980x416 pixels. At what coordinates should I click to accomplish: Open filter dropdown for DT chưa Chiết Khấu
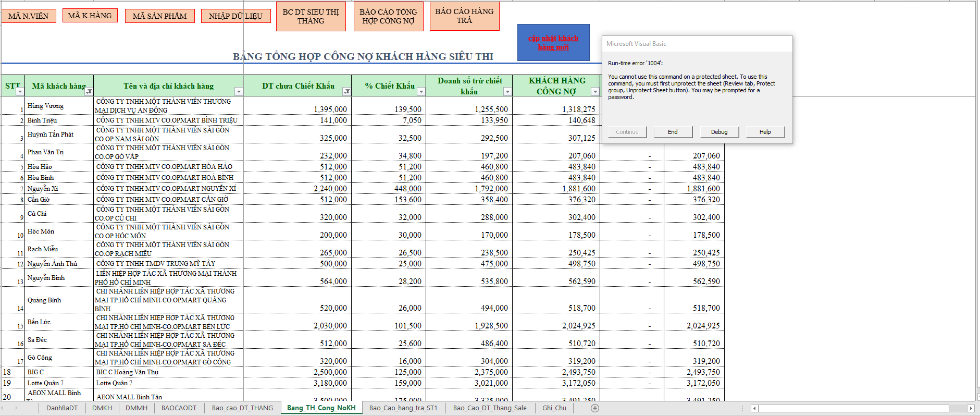coord(346,92)
